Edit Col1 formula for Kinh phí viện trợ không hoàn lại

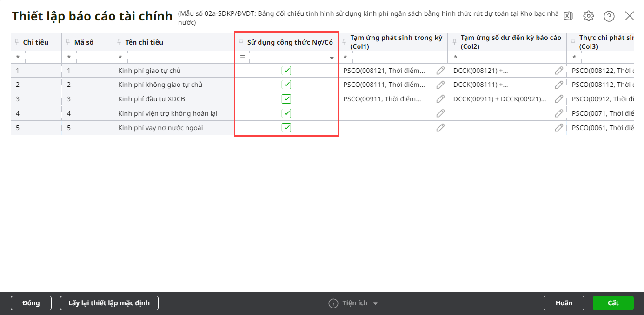pyautogui.click(x=440, y=113)
